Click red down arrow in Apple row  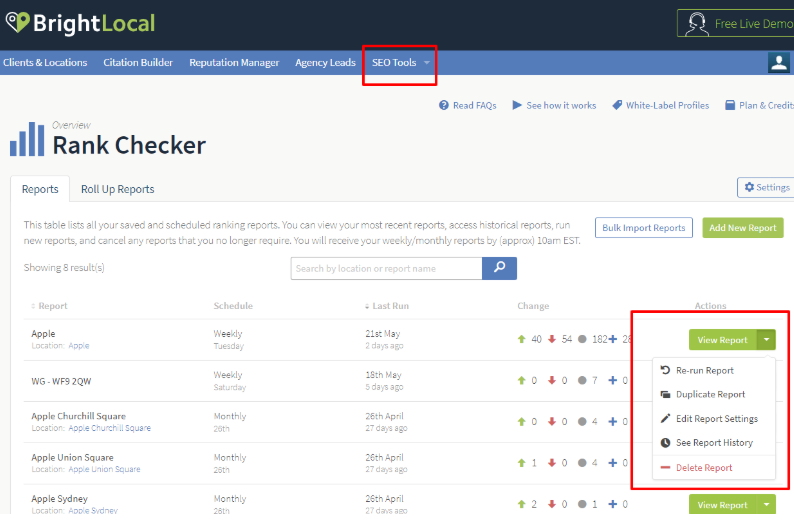pyautogui.click(x=552, y=339)
